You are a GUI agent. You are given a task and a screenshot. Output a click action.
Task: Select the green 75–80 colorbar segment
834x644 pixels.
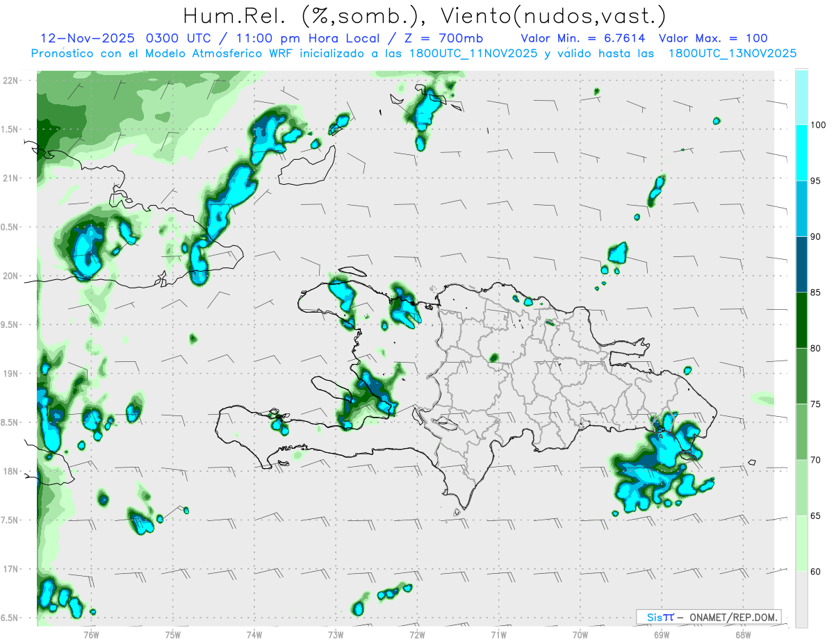[801, 376]
